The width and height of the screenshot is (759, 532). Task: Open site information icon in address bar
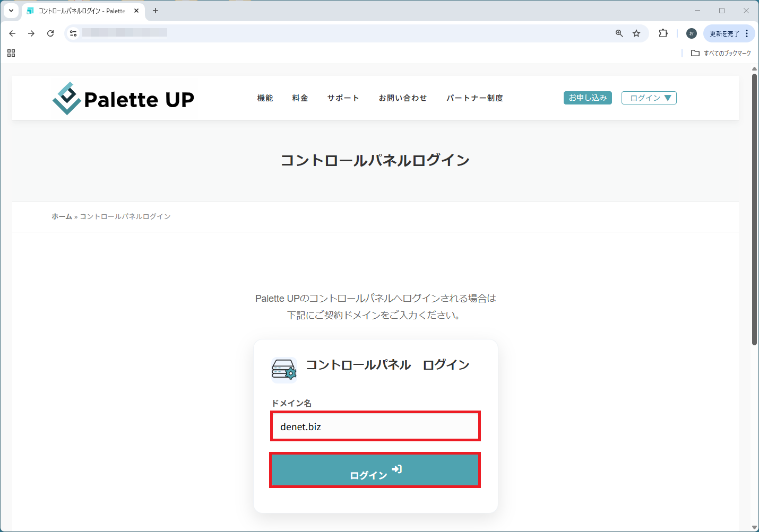[x=73, y=33]
